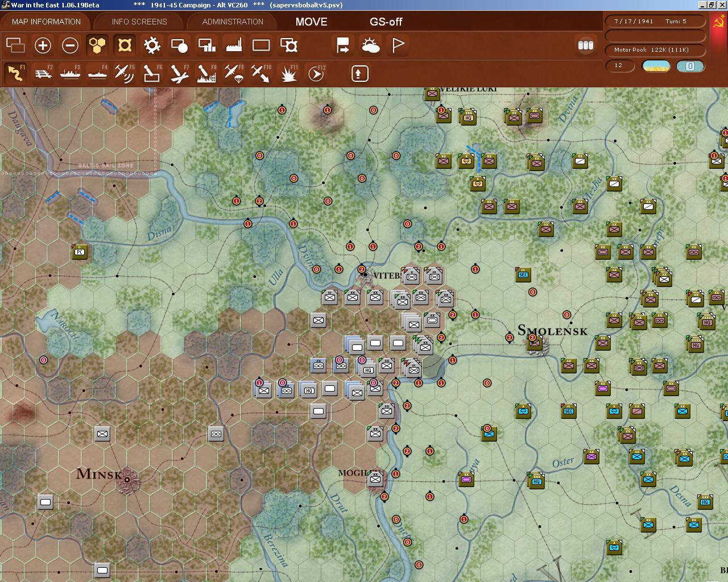Switch to the ADMINISTRATION tab
728x582 pixels.
click(233, 22)
